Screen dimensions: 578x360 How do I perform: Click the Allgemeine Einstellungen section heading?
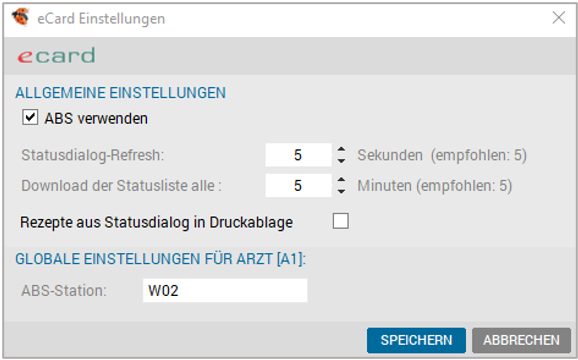[121, 92]
